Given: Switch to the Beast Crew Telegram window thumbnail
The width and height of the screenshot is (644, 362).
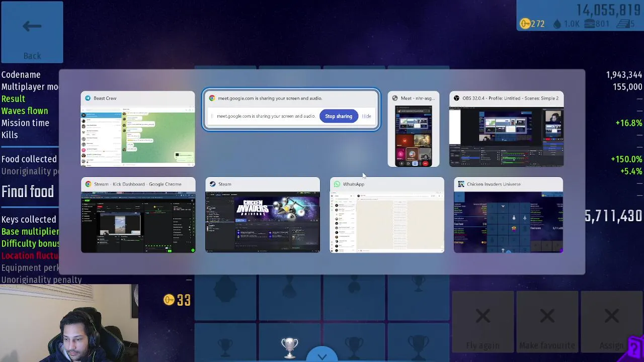Looking at the screenshot, I should click(x=138, y=129).
